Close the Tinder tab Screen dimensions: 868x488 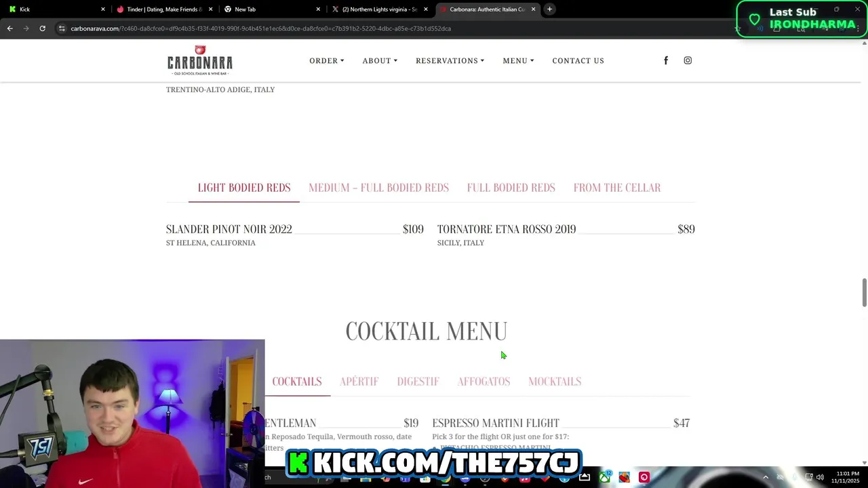tap(211, 9)
